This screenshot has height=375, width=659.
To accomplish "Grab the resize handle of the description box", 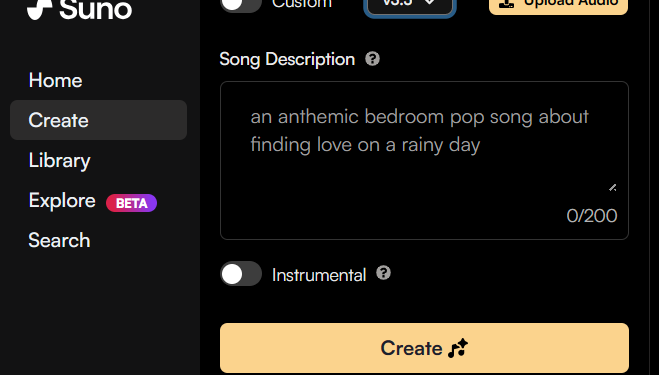I will tap(613, 188).
